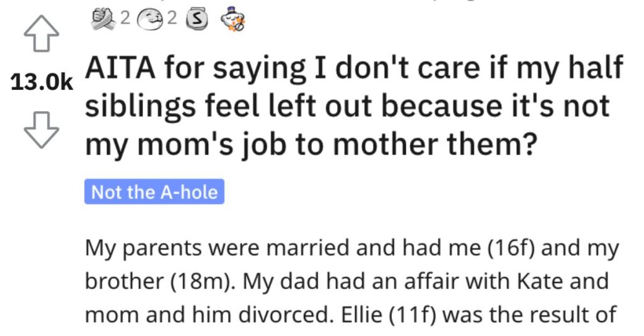Open the post via its title's first line
Screen dimensions: 644x336
(354, 68)
